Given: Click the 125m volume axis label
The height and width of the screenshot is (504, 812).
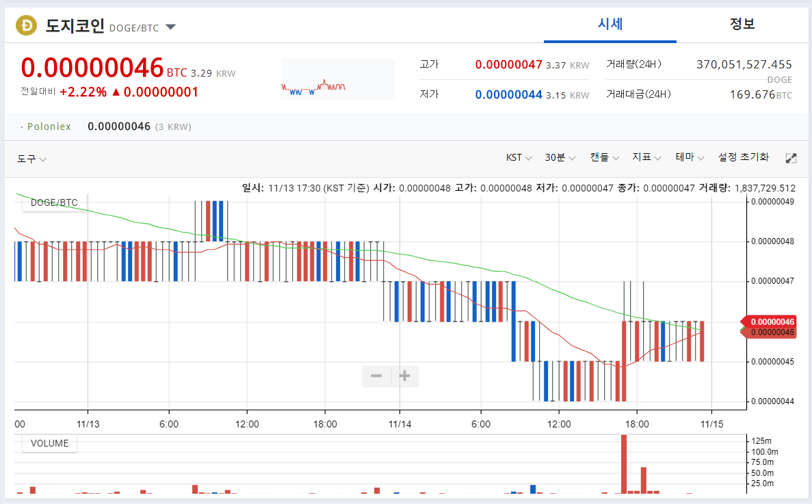Looking at the screenshot, I should [x=761, y=441].
